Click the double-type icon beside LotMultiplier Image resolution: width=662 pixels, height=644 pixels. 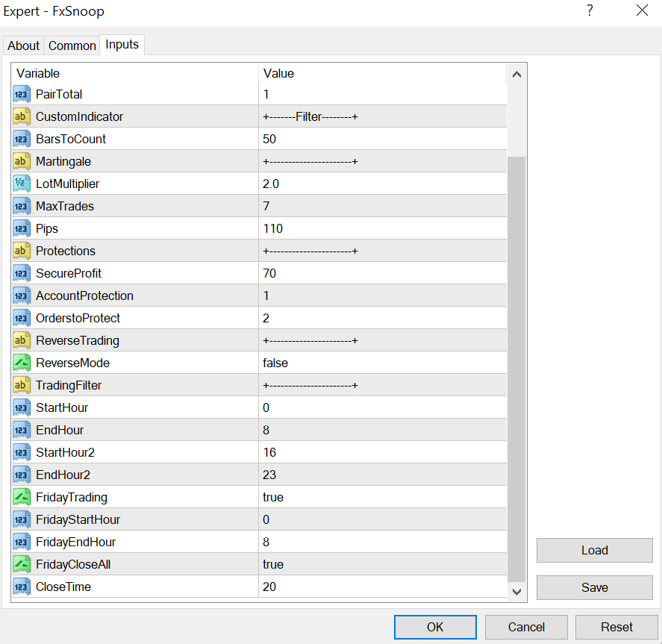pyautogui.click(x=22, y=184)
